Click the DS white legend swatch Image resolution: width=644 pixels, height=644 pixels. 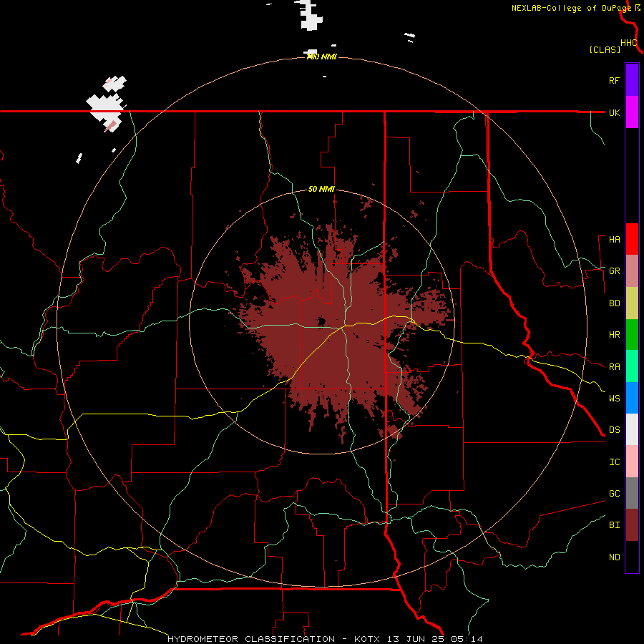coord(632,429)
